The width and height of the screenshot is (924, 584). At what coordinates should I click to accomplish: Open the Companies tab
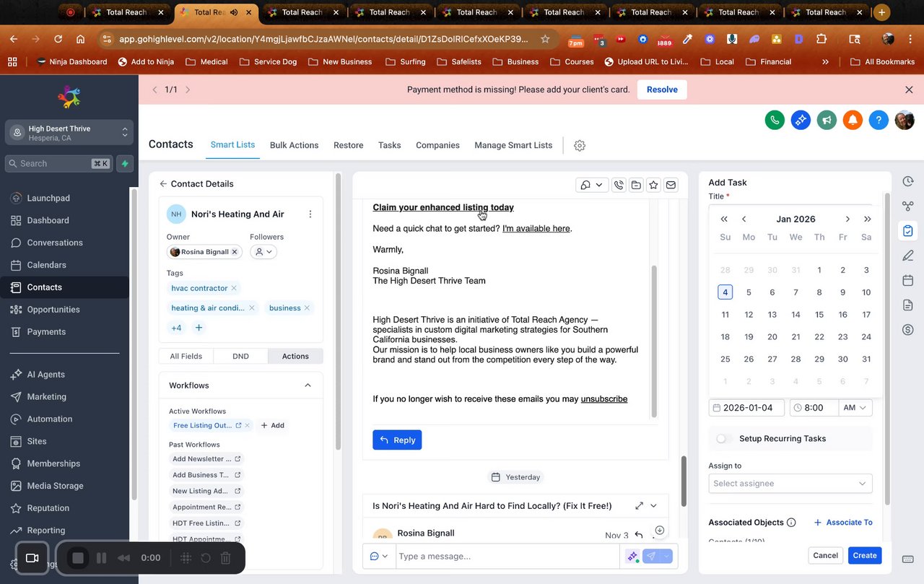(437, 145)
